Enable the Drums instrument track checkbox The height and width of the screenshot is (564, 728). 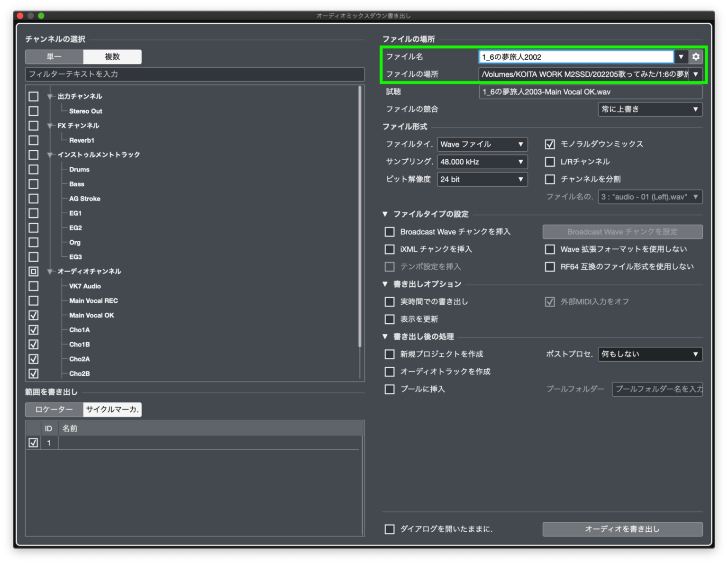34,169
